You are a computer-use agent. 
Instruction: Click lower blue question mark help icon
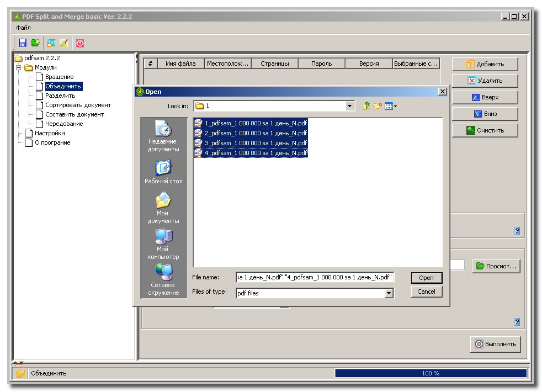click(517, 322)
